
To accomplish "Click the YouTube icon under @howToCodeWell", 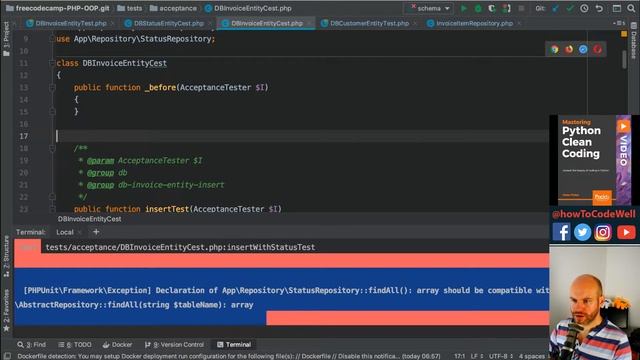I will click(x=626, y=232).
